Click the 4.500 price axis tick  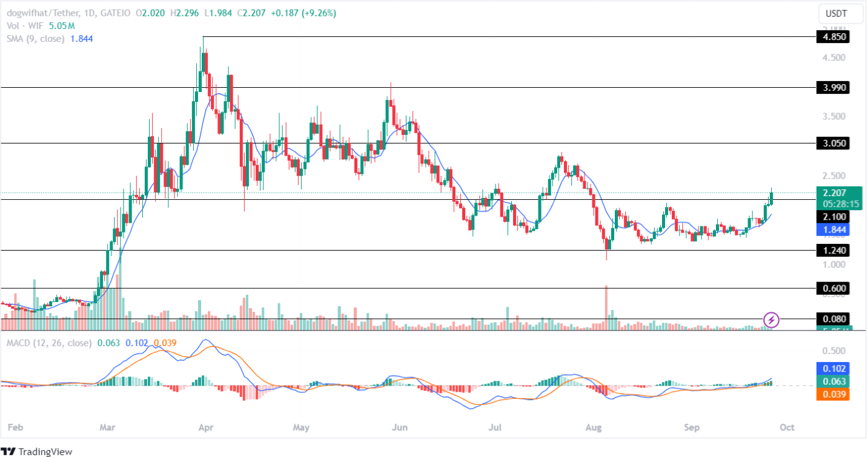coord(833,58)
